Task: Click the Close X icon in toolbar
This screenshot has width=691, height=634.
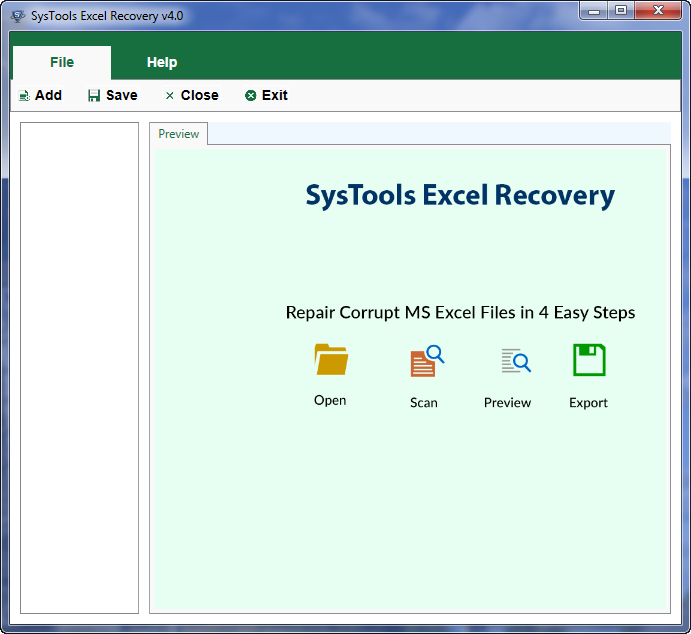Action: tap(169, 96)
